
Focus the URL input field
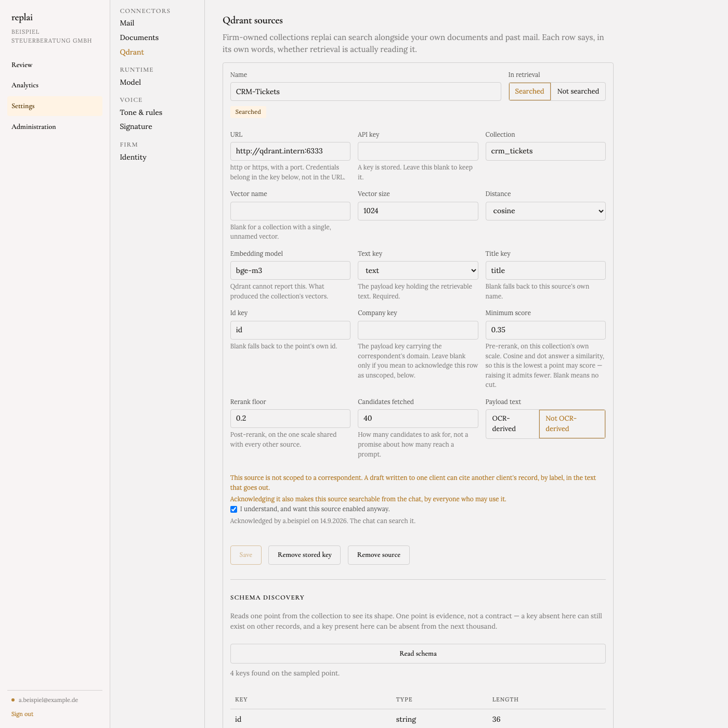click(290, 151)
